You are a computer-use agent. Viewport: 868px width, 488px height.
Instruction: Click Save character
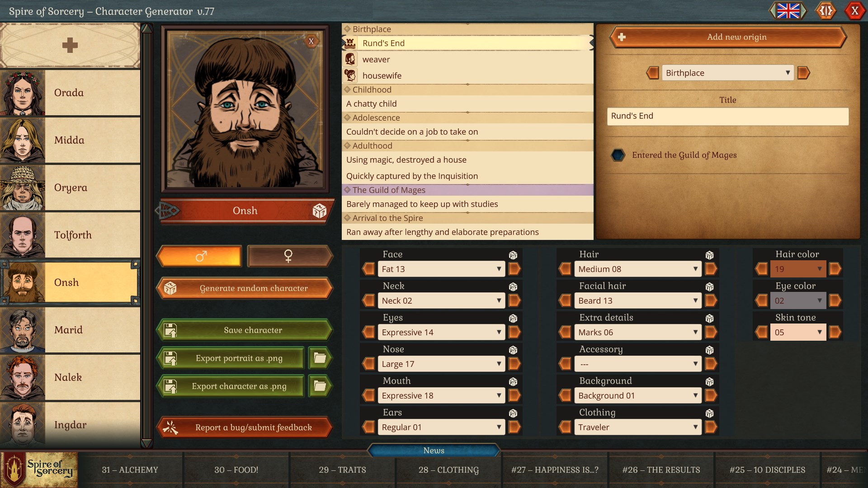[244, 330]
